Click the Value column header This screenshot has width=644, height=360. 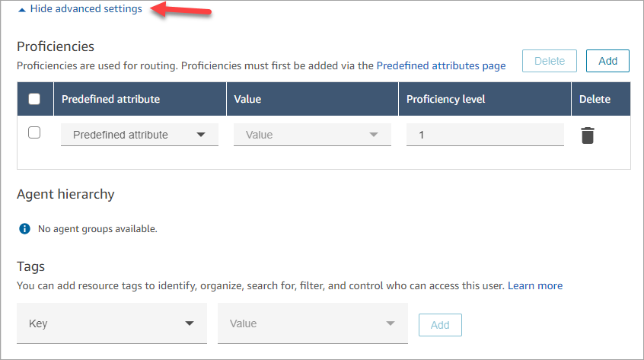point(247,99)
